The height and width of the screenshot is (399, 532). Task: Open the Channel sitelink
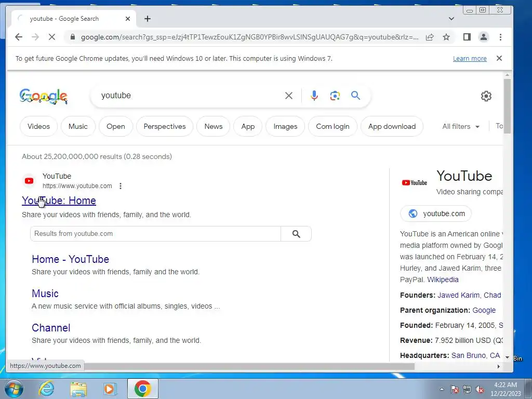[51, 328]
